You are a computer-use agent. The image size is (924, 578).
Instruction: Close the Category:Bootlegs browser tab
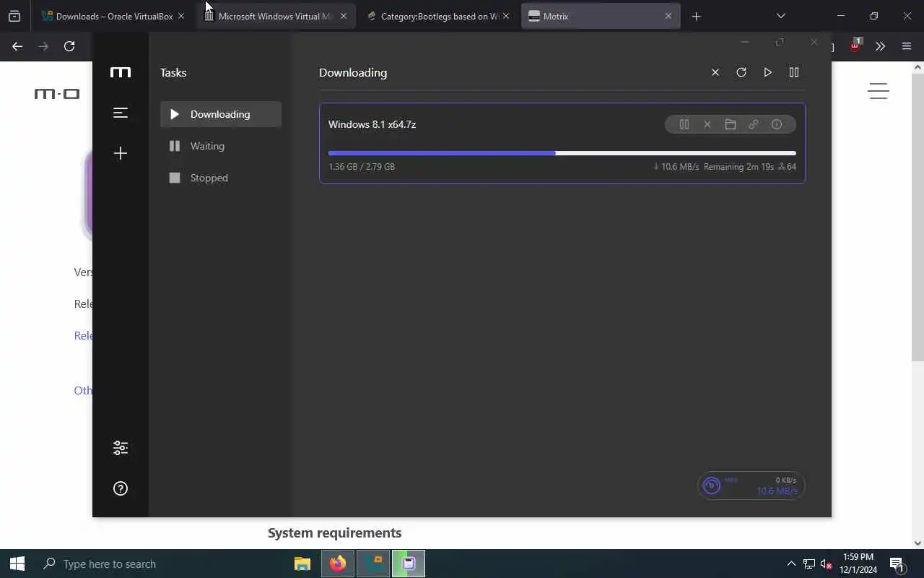505,16
